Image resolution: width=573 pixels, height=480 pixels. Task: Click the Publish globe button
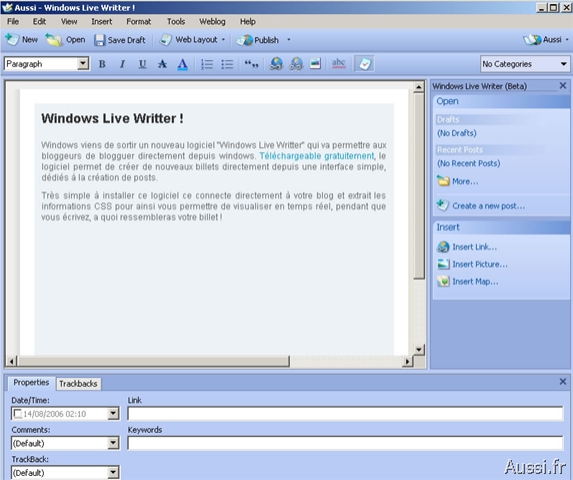[257, 40]
